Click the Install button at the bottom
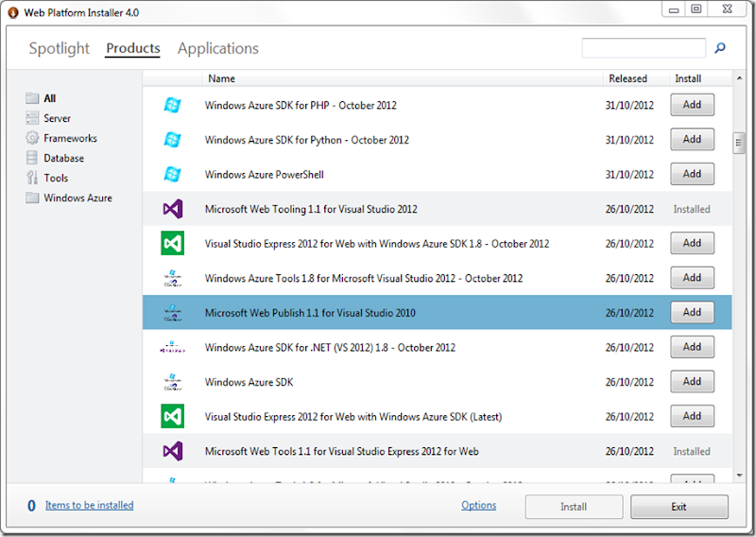Screen dimensions: 756x537 click(x=574, y=507)
